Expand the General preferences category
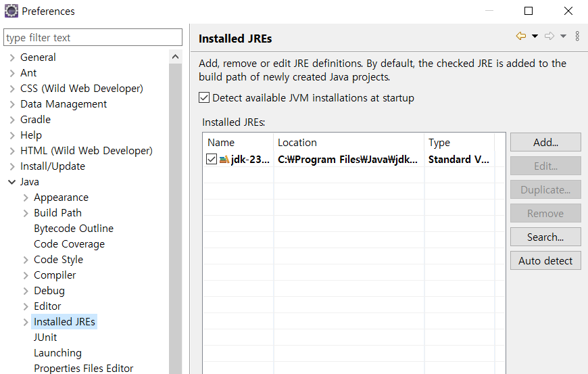588x374 pixels. tap(12, 57)
